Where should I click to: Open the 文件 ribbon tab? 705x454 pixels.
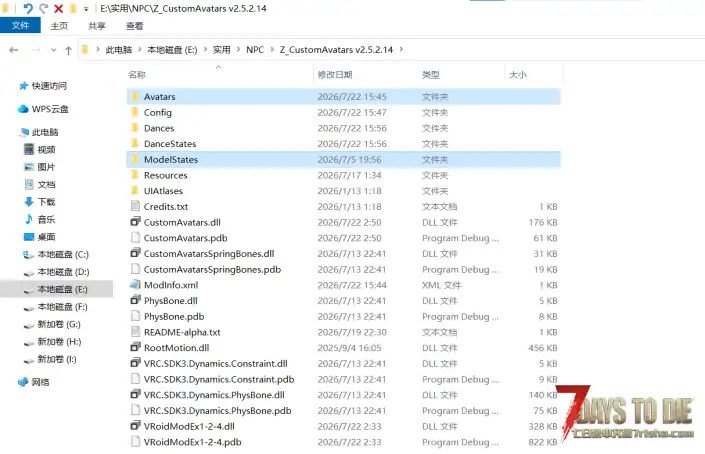tap(20, 26)
